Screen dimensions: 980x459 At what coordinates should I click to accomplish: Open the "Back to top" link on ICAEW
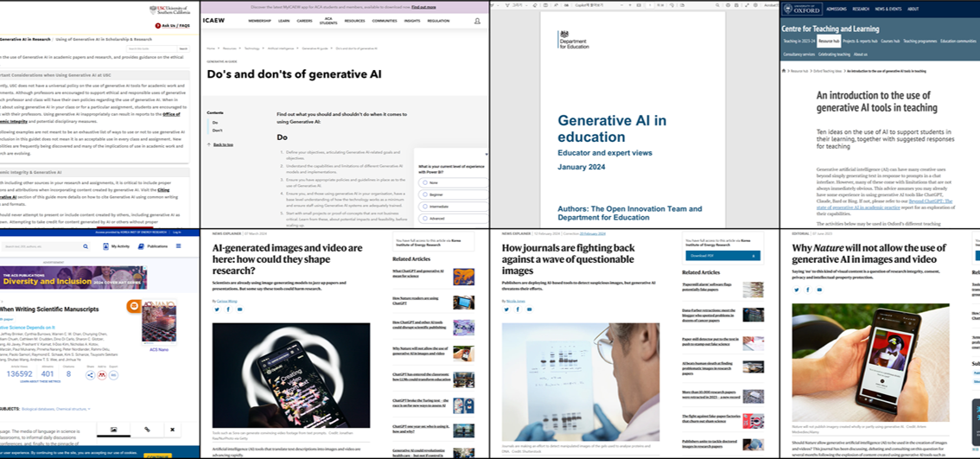click(x=223, y=144)
